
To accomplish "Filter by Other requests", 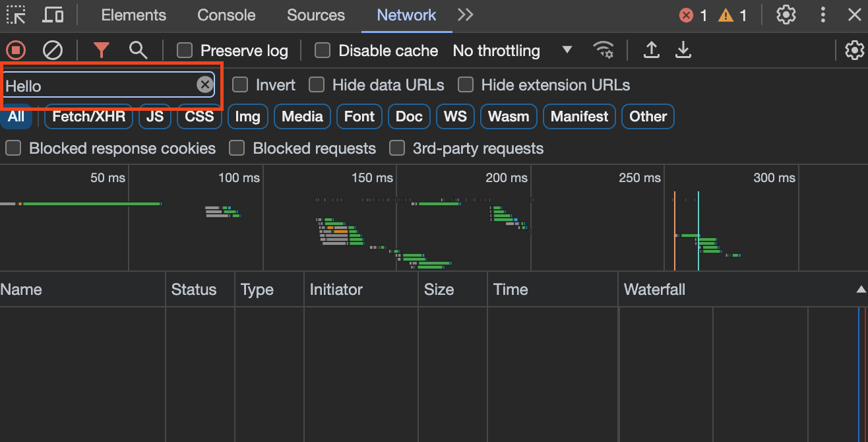I will [x=648, y=117].
